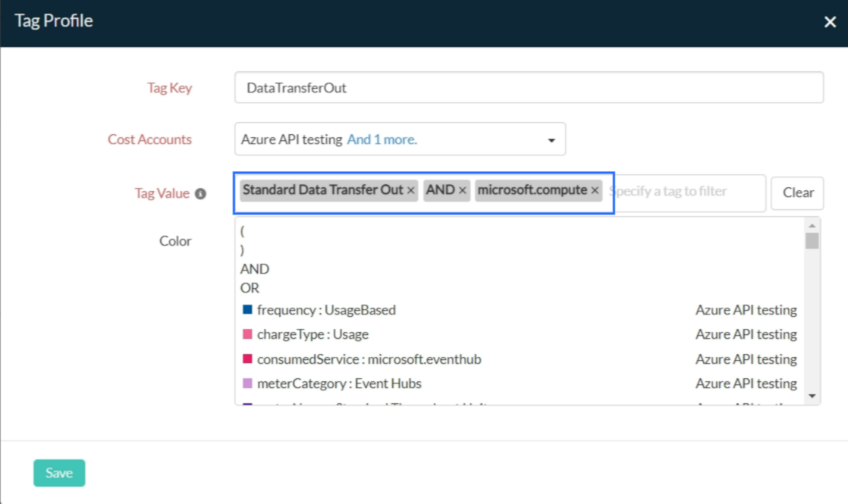Click the 'And 1 more.' link
Screen dimensions: 848x504
coord(382,139)
